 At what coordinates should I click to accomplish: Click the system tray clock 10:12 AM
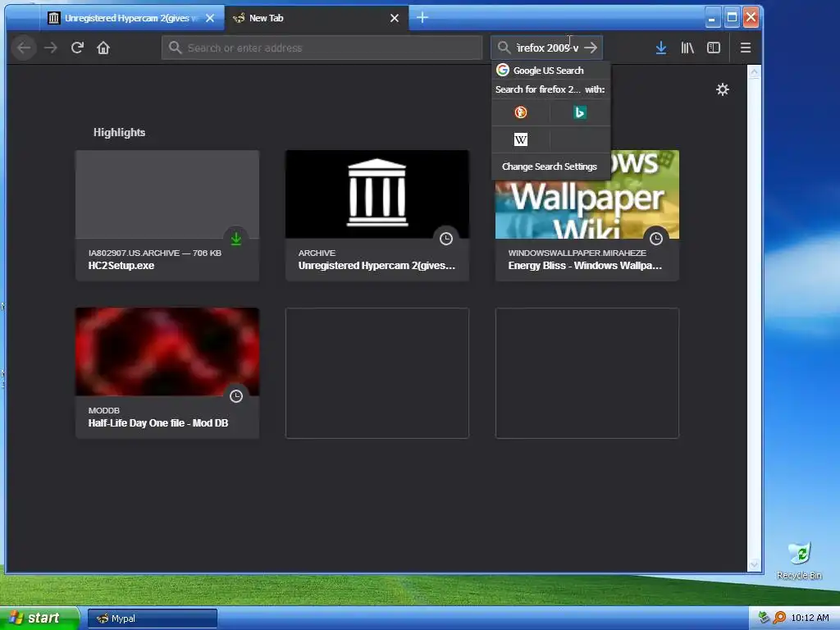[810, 619]
